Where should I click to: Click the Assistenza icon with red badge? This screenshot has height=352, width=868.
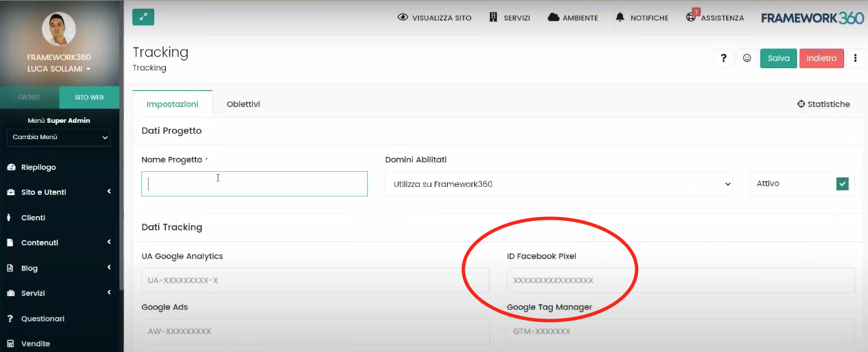point(692,16)
